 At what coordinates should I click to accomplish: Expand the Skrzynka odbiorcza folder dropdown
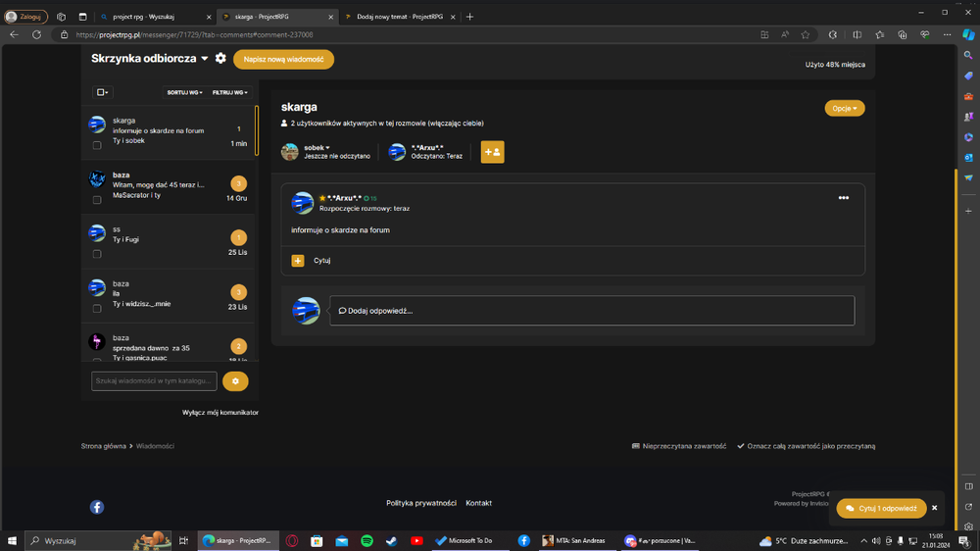[x=205, y=58]
